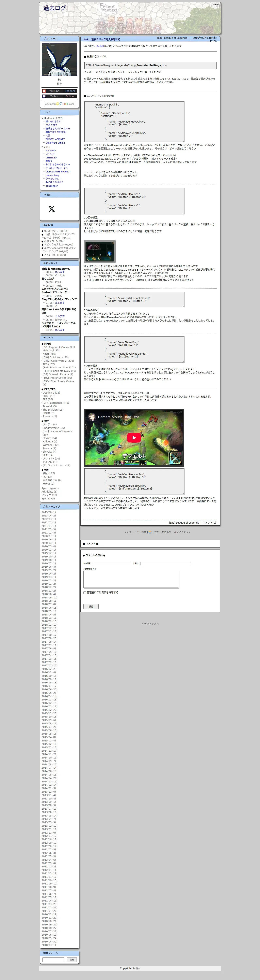260x980 pixels.
Task: Open category Apex Legends
Action: click(50, 488)
